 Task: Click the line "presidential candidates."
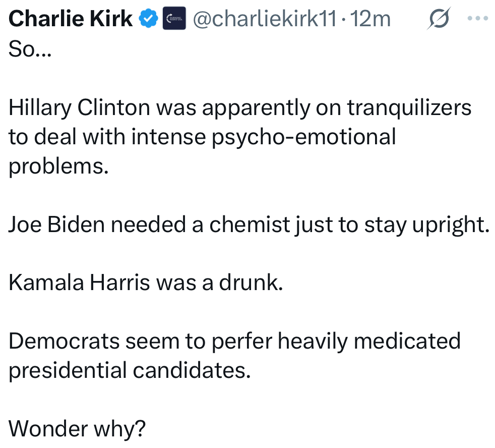tap(130, 371)
